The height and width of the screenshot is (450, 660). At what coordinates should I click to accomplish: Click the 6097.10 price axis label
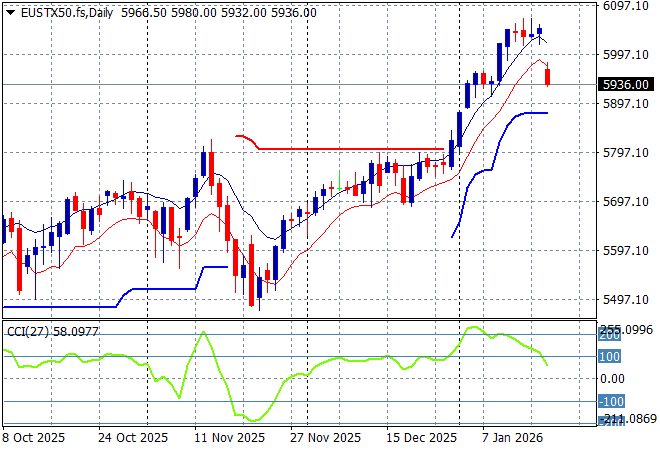coord(626,6)
